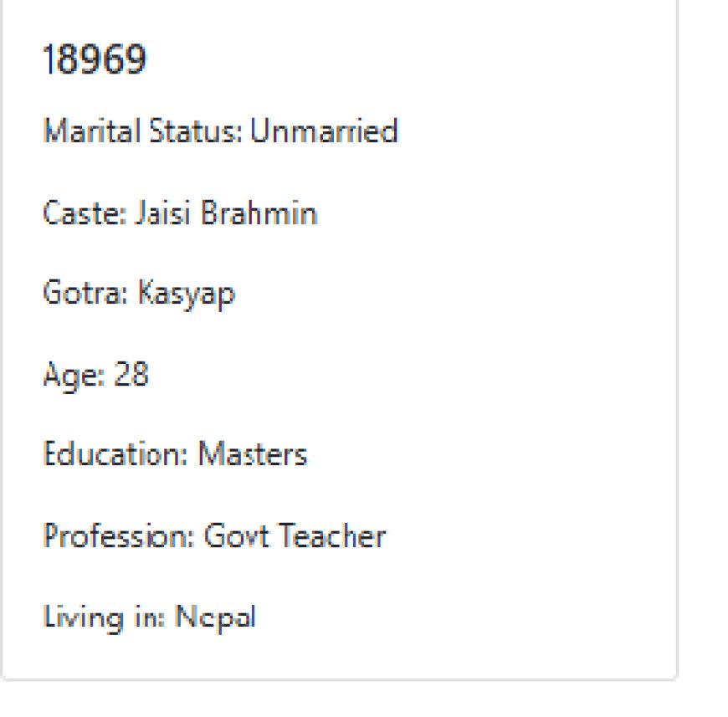Click the Marital word before Status

91,131
